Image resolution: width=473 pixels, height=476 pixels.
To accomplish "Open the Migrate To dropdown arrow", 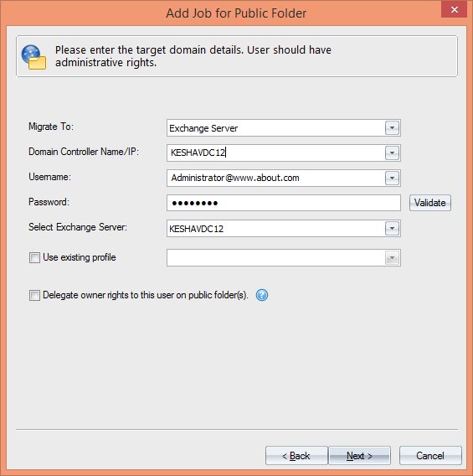I will (392, 128).
